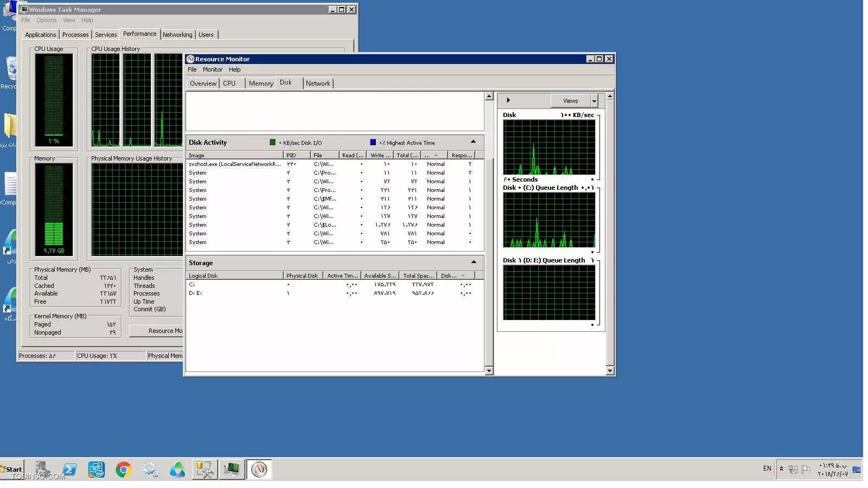
Task: Click the Disk KB/sec graph
Action: pyautogui.click(x=549, y=147)
